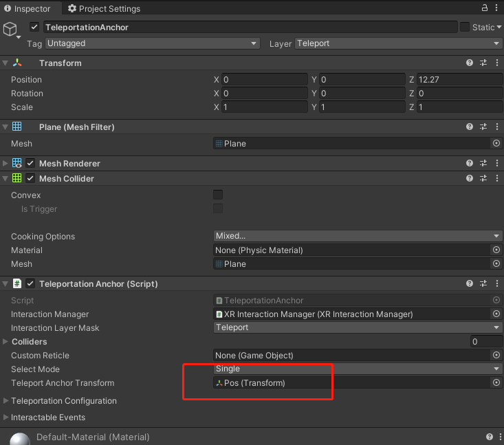The height and width of the screenshot is (445, 504).
Task: Click Scale X value field
Action: [x=264, y=107]
